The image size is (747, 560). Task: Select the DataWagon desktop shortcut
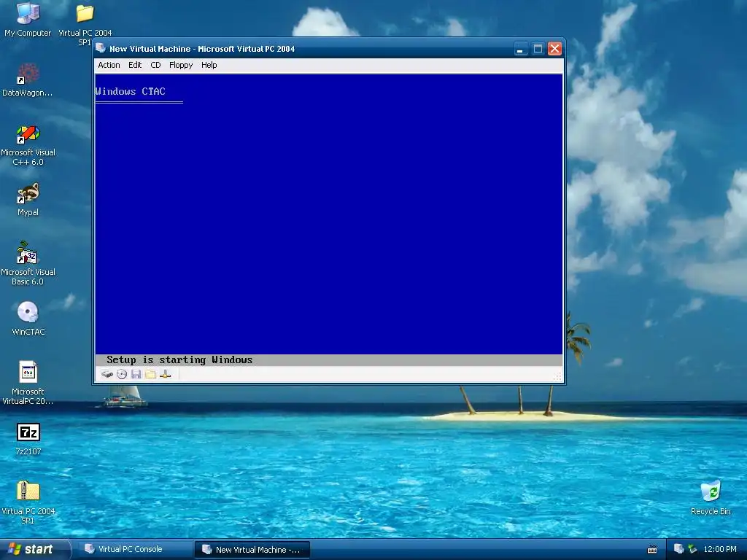tap(28, 80)
